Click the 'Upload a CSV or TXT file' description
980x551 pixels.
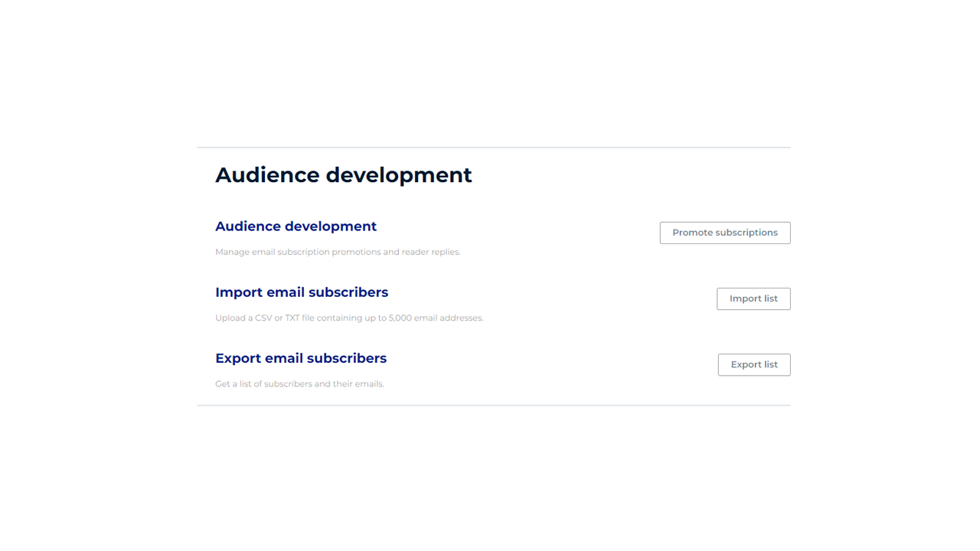click(349, 318)
